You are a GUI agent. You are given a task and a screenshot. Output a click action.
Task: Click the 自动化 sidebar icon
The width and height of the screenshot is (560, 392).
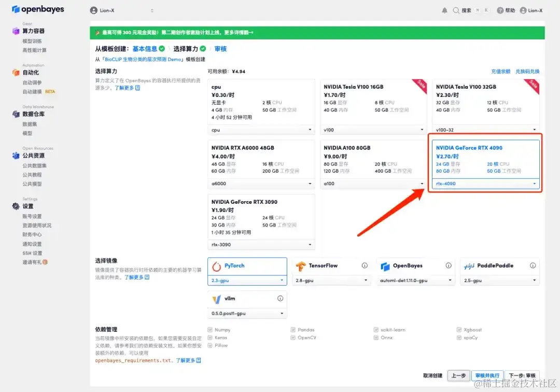(x=16, y=73)
